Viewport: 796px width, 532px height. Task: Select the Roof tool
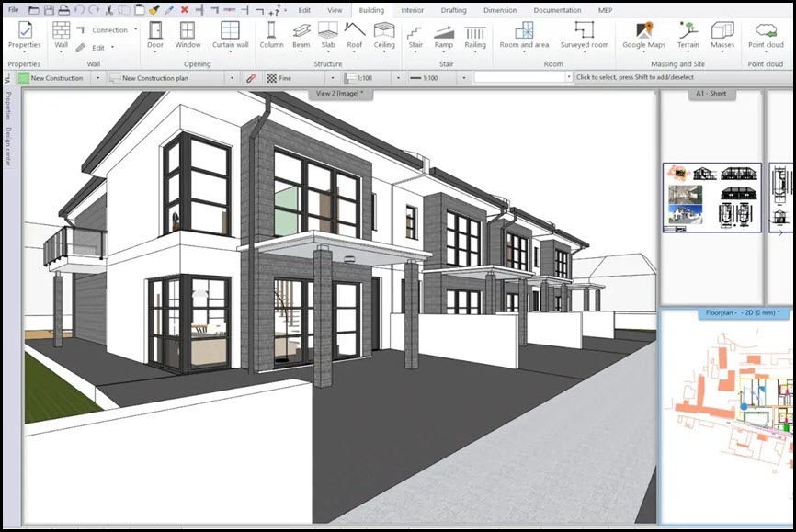(355, 36)
